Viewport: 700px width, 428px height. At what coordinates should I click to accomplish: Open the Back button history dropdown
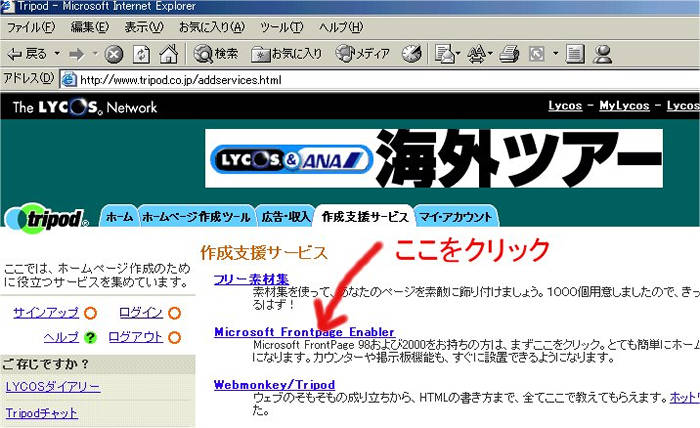(57, 54)
